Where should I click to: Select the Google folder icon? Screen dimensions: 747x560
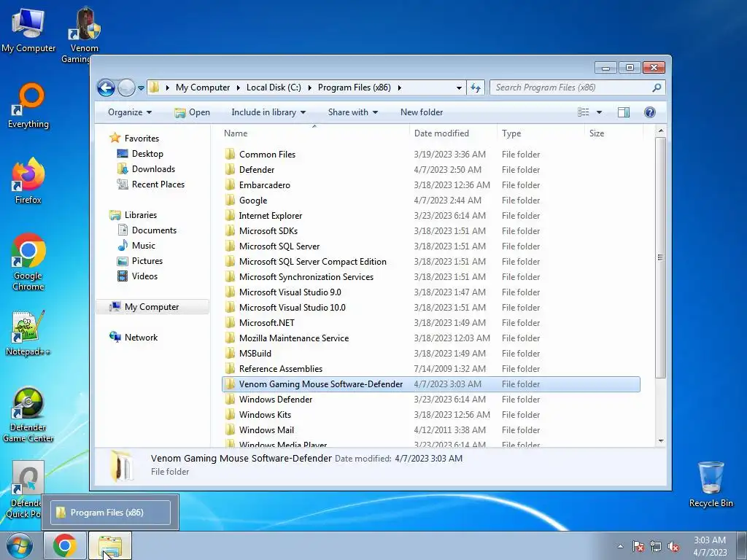click(x=230, y=200)
